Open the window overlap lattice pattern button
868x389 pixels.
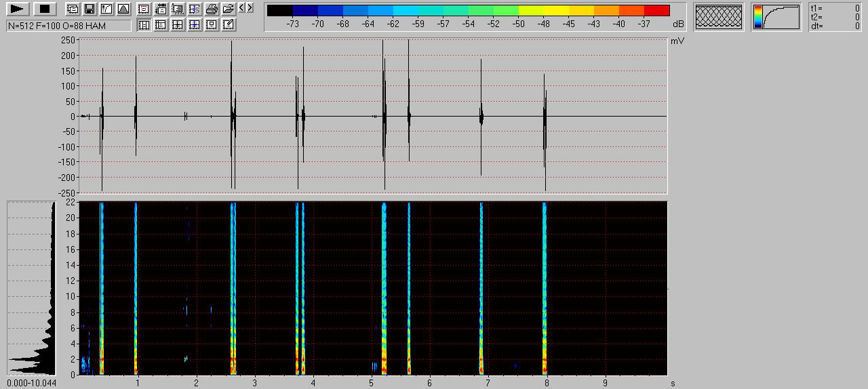pyautogui.click(x=718, y=17)
